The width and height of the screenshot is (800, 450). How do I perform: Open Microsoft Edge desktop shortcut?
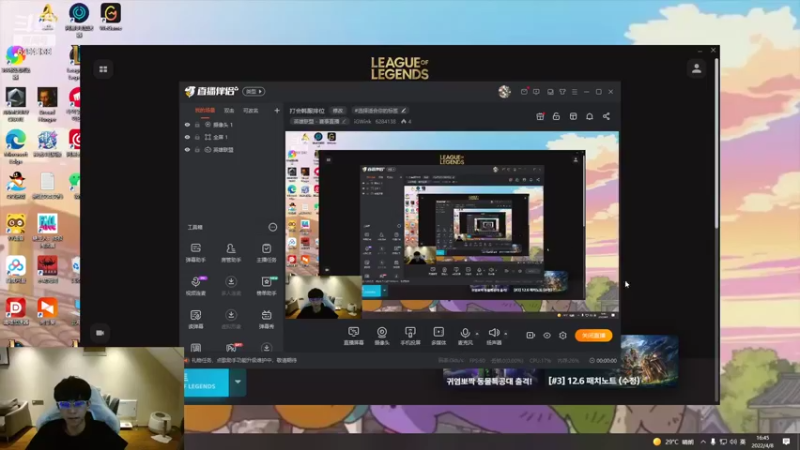[16, 145]
